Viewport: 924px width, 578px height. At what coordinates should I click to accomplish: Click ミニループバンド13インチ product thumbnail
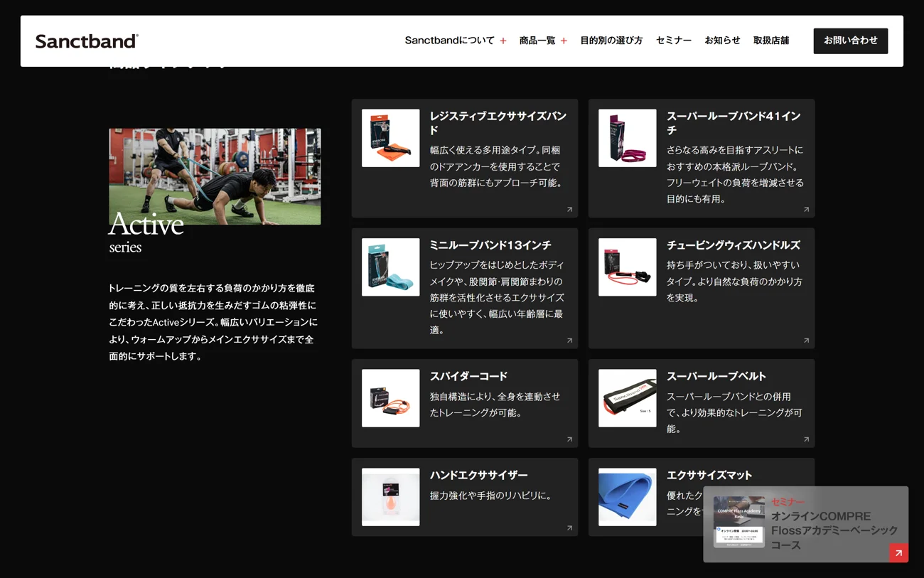(390, 267)
